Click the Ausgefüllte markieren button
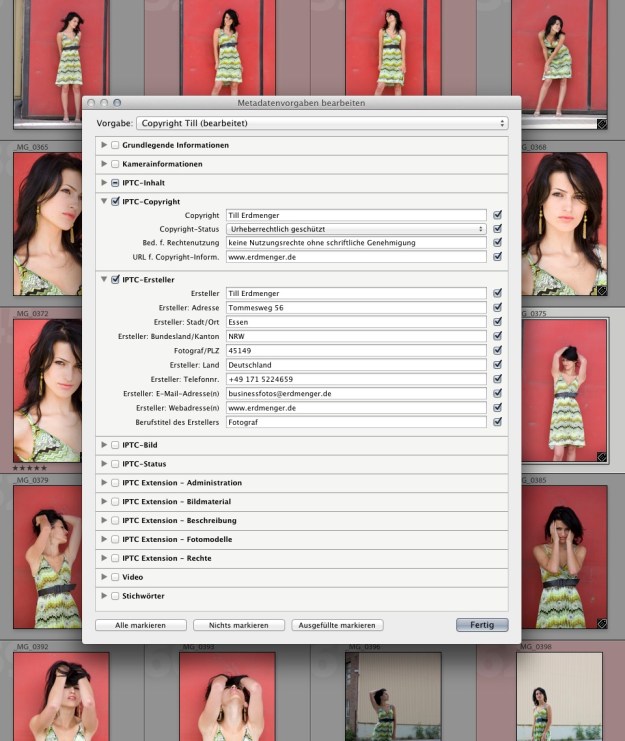Image resolution: width=625 pixels, height=741 pixels. pos(337,625)
